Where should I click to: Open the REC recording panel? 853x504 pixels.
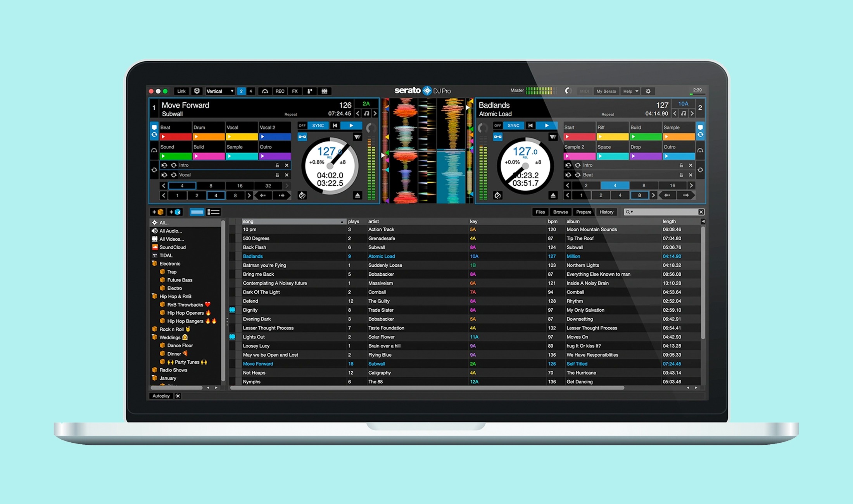click(280, 91)
